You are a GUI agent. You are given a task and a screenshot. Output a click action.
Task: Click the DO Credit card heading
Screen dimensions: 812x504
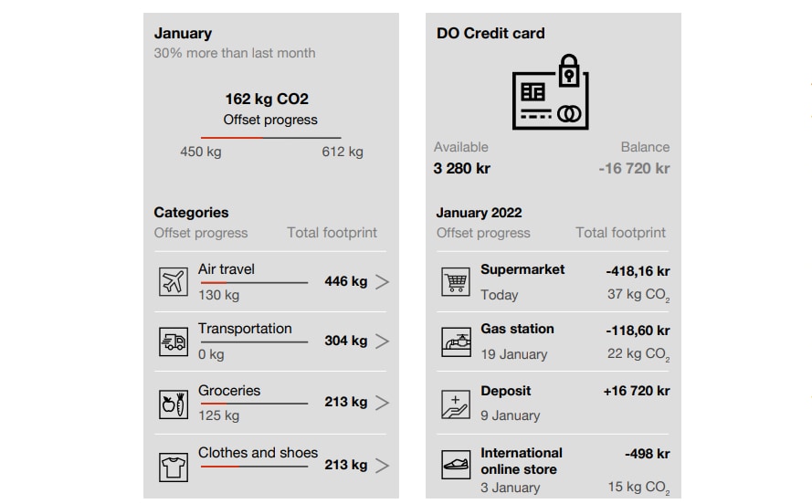pyautogui.click(x=490, y=34)
